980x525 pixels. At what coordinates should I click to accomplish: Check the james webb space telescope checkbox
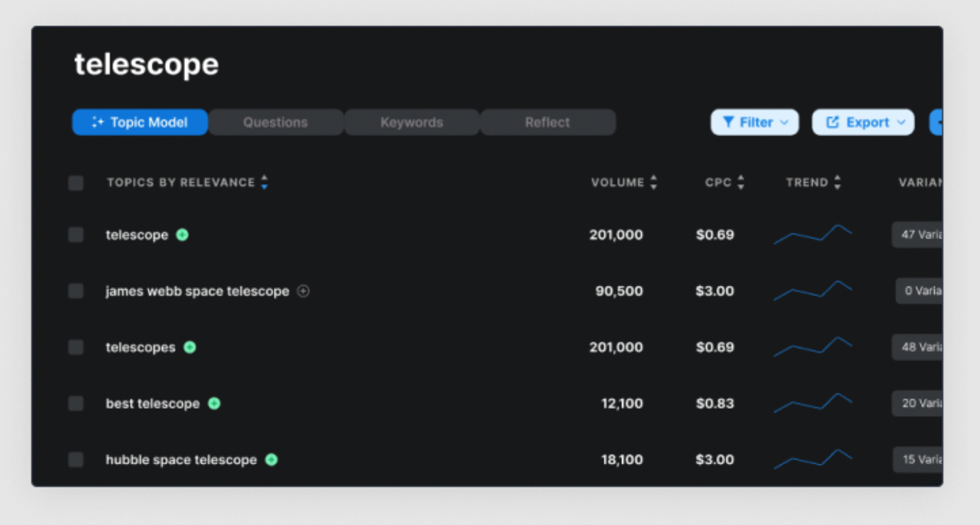tap(76, 291)
